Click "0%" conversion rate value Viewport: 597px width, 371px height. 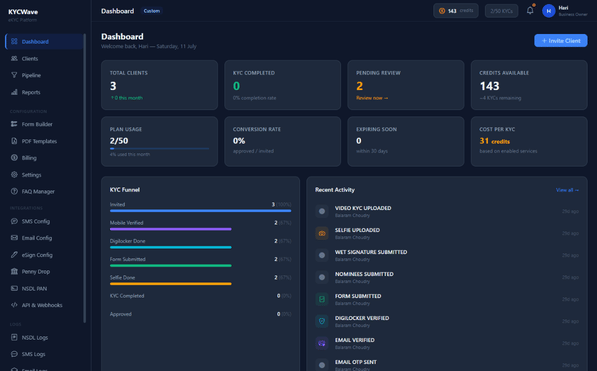pos(239,141)
